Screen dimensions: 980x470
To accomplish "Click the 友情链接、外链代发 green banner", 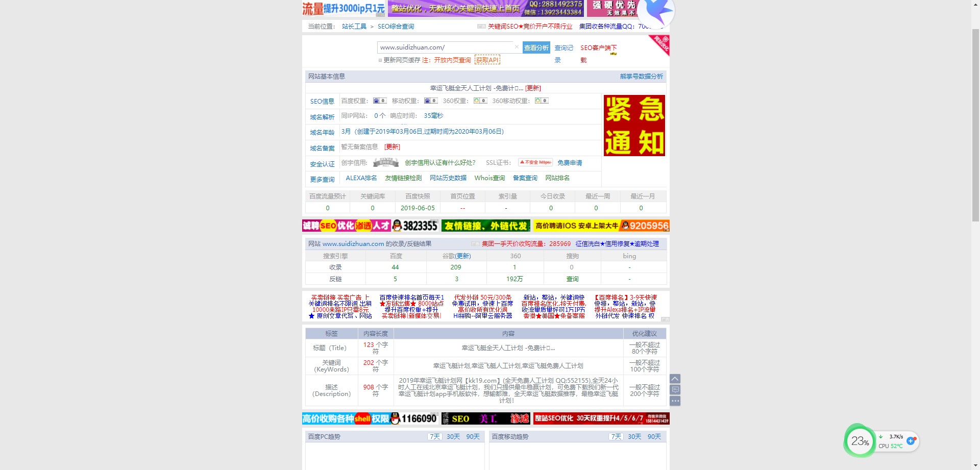I will pos(486,226).
